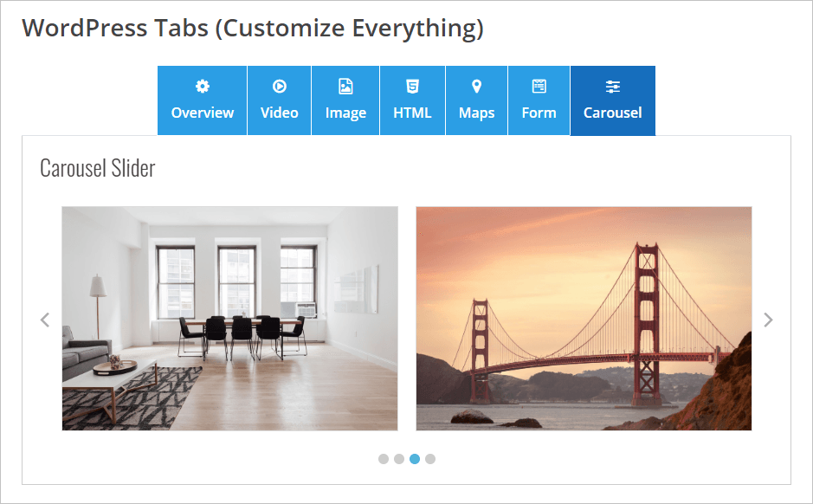This screenshot has width=813, height=504.
Task: Switch to the HTML tab label
Action: (x=412, y=113)
